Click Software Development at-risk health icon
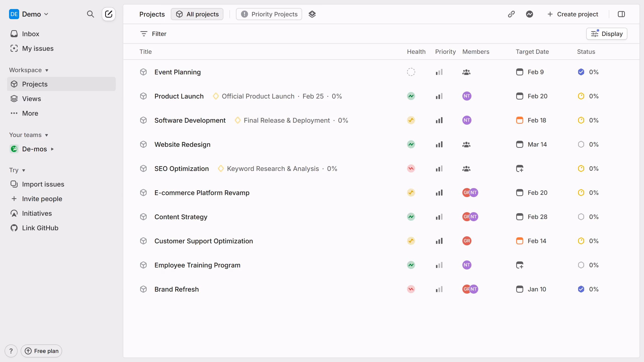The width and height of the screenshot is (644, 362). (x=411, y=120)
